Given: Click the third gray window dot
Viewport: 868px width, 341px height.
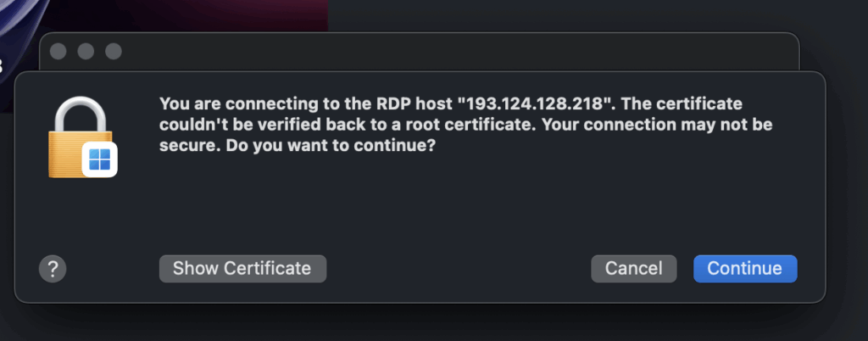Looking at the screenshot, I should [x=114, y=52].
